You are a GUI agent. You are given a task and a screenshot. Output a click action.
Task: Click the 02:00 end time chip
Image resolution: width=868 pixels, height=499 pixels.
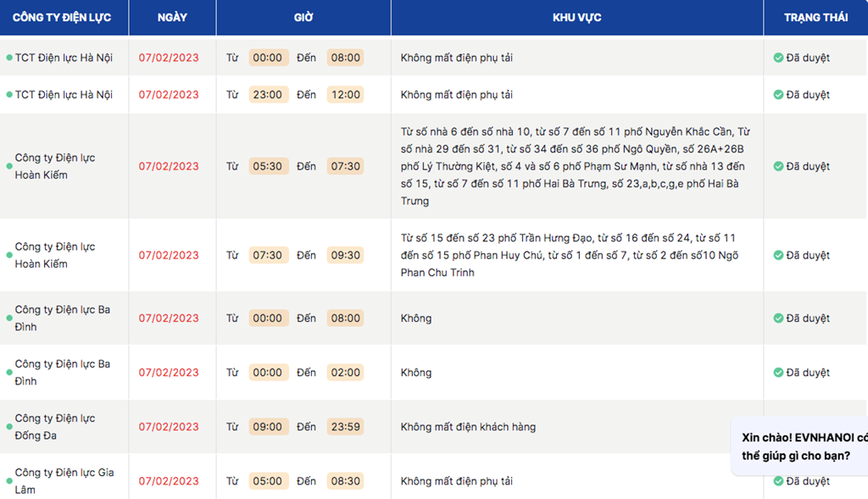point(346,372)
